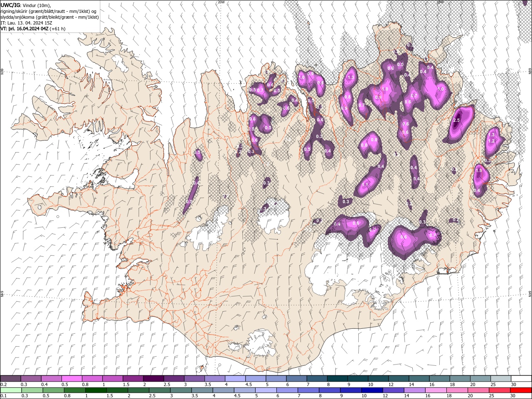Click top legend lavender swatch 4 to 4.5
532x399 pixels.
[235, 379]
